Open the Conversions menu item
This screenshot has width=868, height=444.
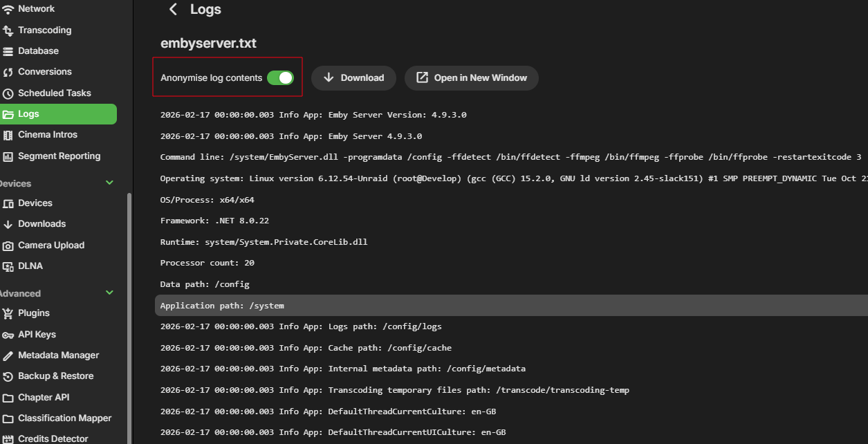pos(45,72)
